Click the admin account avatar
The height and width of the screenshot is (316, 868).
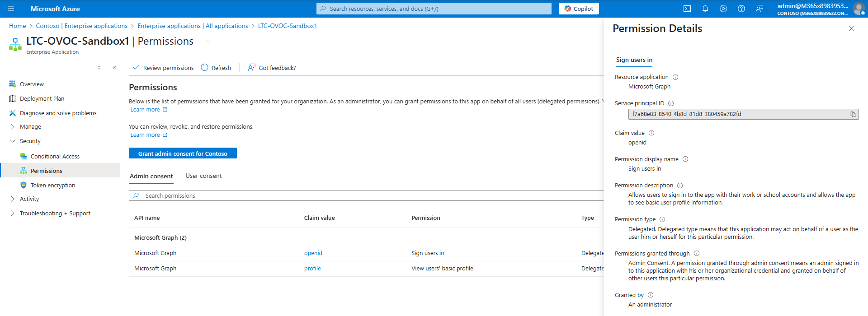[x=859, y=9]
